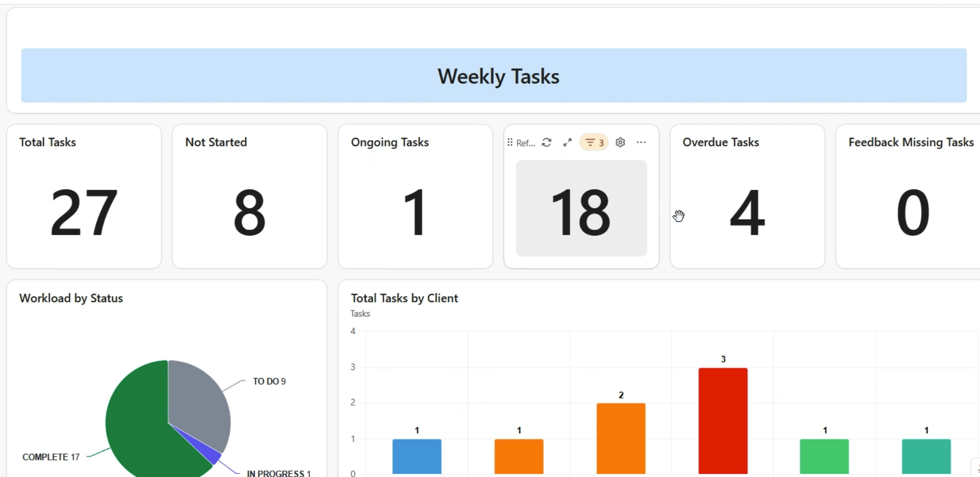980x477 pixels.
Task: Expand the card to fullscreen view
Action: (x=567, y=142)
